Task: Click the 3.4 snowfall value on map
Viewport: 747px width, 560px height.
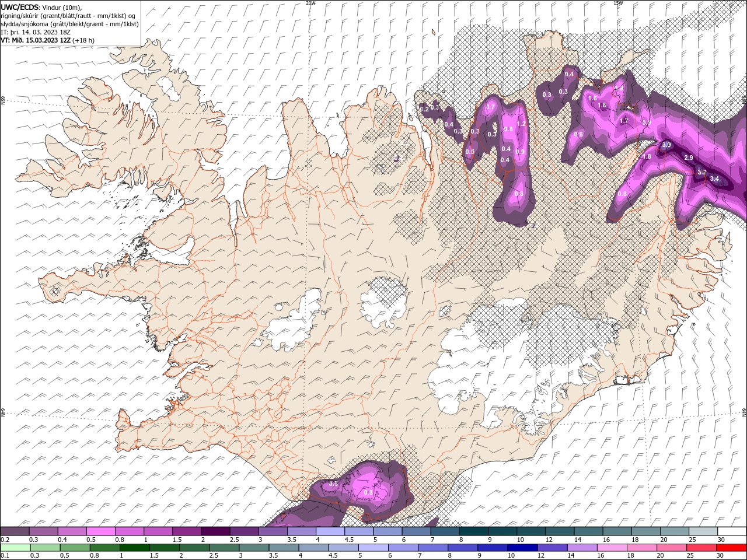Action: click(x=714, y=178)
